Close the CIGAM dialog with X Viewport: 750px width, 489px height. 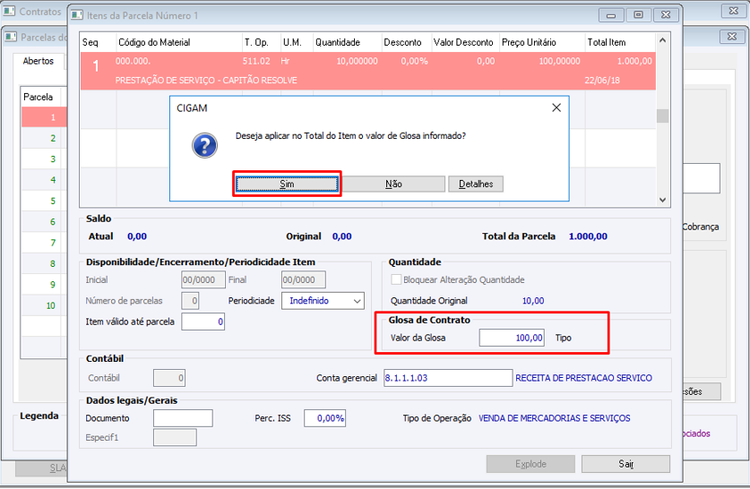(556, 108)
